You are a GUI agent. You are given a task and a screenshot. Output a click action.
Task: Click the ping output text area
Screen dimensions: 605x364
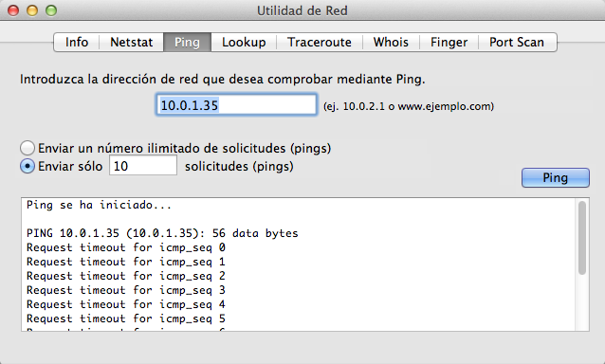298,264
